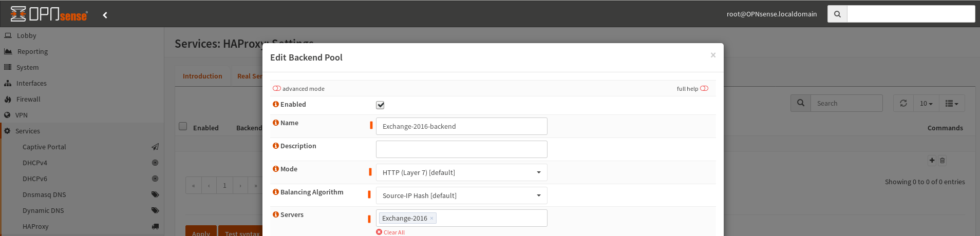Open HAProxy service
980x236 pixels.
tap(35, 226)
